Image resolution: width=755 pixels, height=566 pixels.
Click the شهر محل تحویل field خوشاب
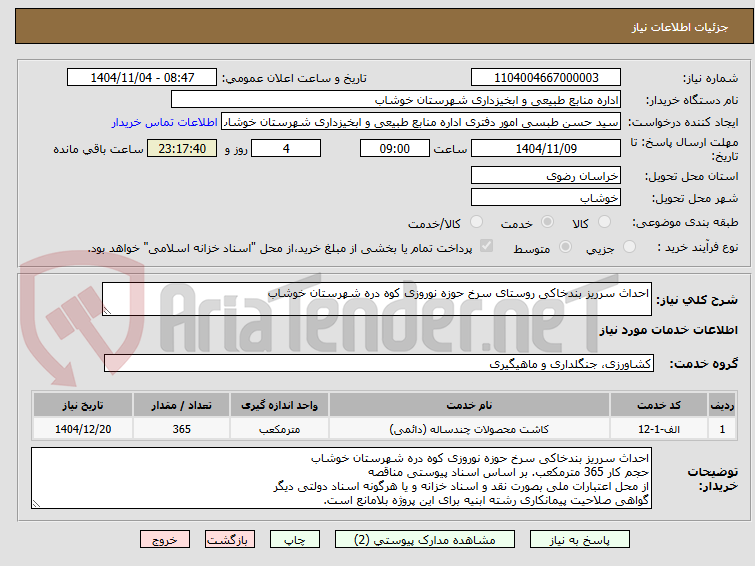point(546,197)
